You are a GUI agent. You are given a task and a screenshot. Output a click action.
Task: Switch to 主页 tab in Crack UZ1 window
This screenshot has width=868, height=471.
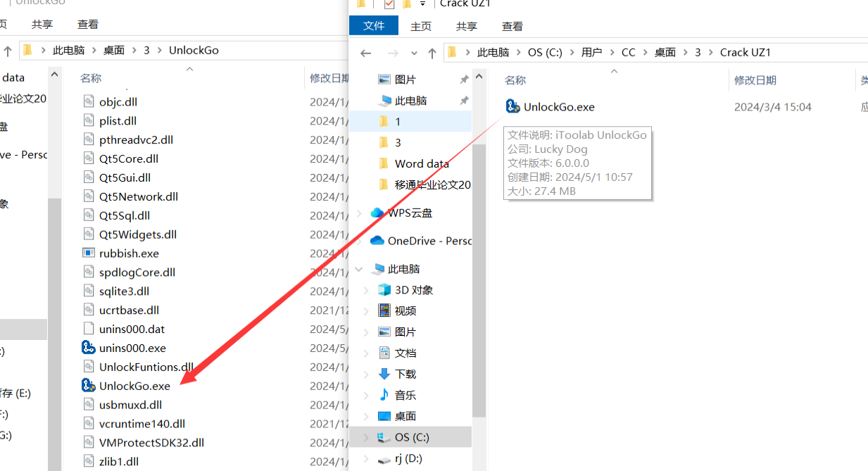pyautogui.click(x=421, y=26)
